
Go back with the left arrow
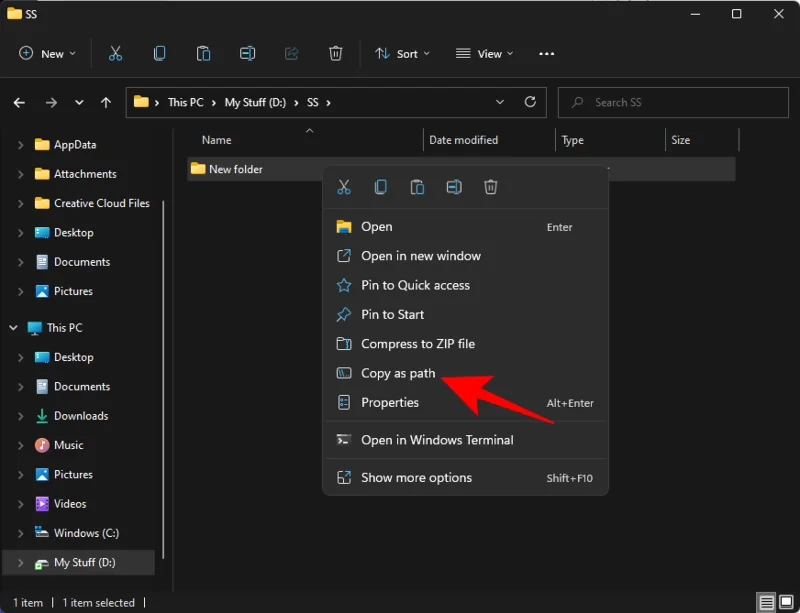tap(19, 103)
